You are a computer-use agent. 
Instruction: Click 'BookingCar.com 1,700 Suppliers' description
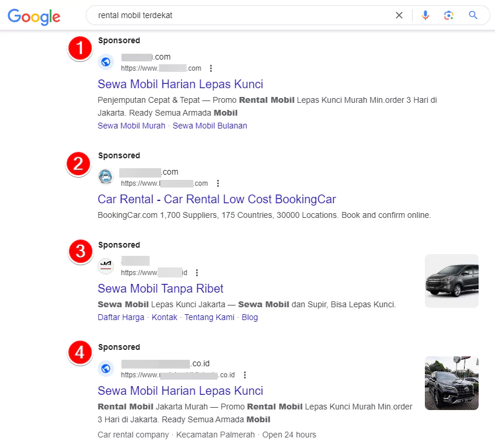pos(264,215)
